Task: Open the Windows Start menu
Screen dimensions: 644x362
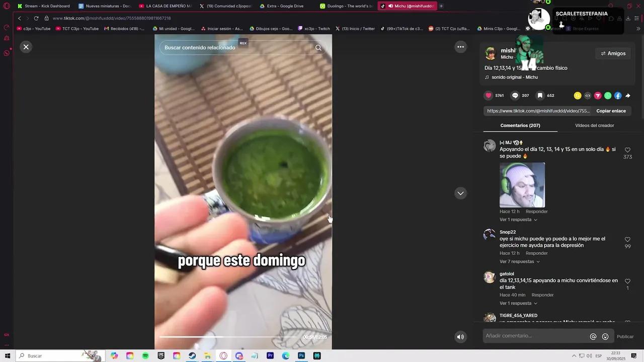Action: click(7, 356)
